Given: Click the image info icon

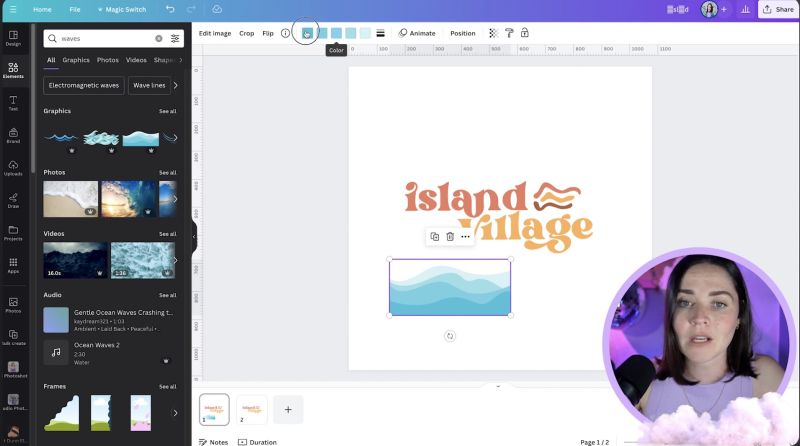Looking at the screenshot, I should click(x=285, y=33).
